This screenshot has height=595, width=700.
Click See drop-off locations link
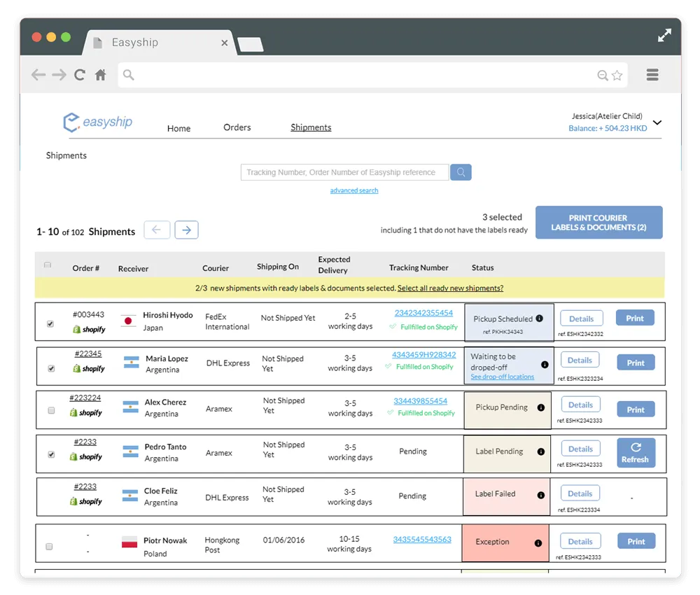click(x=502, y=377)
